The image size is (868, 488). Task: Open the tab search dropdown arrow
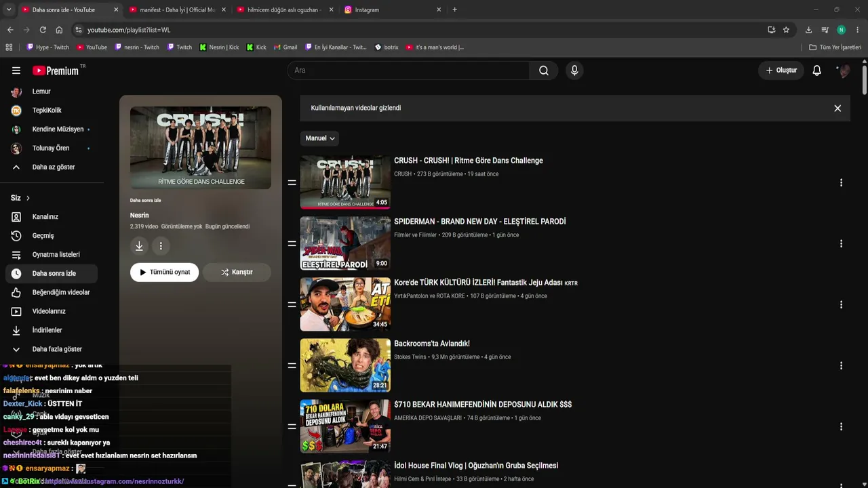[x=8, y=9]
